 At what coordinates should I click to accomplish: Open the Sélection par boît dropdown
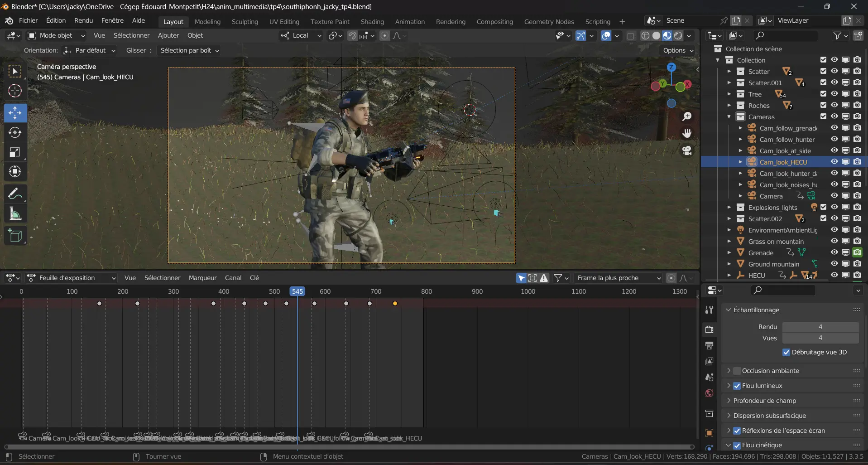pos(189,50)
